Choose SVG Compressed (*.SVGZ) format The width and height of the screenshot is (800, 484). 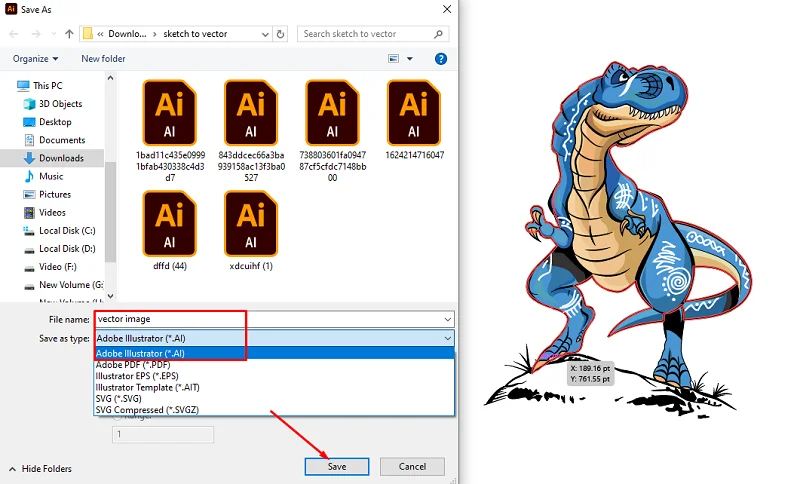[274, 410]
